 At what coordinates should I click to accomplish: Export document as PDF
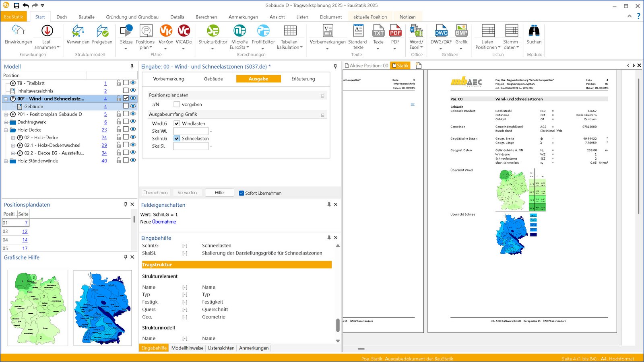tap(395, 31)
